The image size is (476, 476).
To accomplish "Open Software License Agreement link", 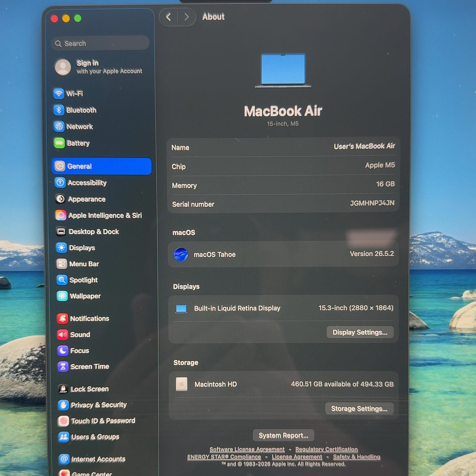I will click(247, 449).
